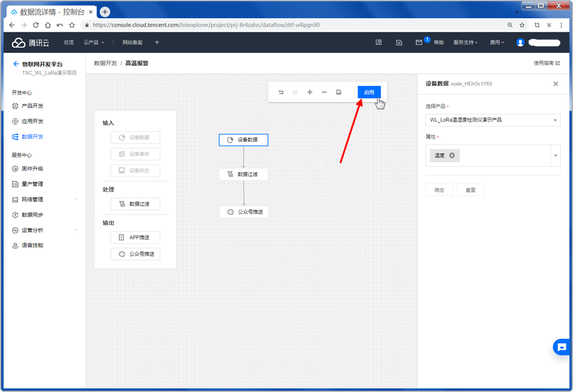
Task: Click browser forward arrow
Action: click(x=24, y=25)
